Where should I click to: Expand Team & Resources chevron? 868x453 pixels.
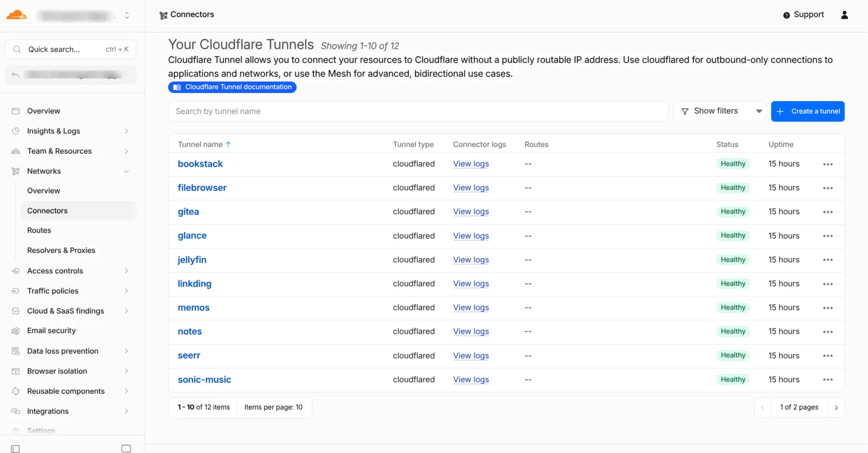(x=127, y=151)
